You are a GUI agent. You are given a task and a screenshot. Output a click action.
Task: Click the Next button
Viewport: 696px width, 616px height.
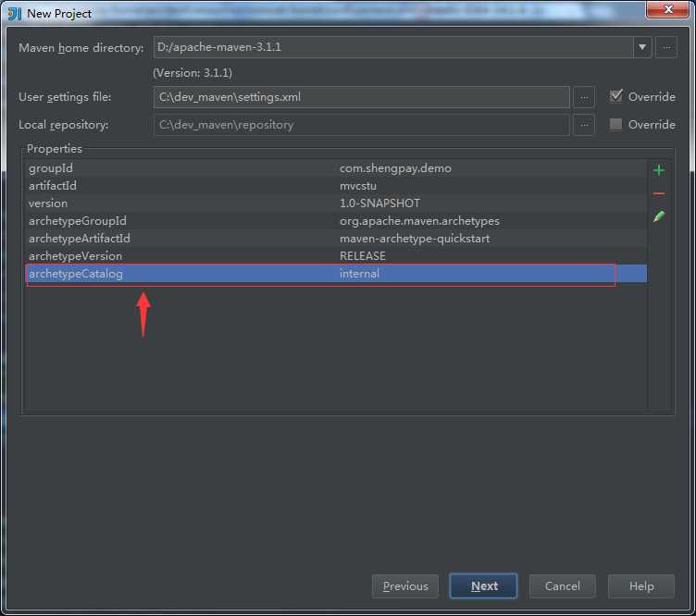pyautogui.click(x=483, y=585)
